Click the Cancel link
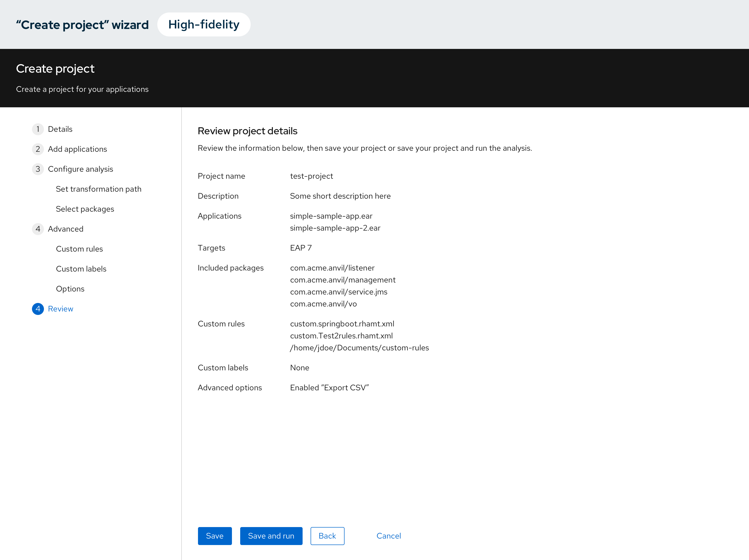749x560 pixels. (388, 536)
